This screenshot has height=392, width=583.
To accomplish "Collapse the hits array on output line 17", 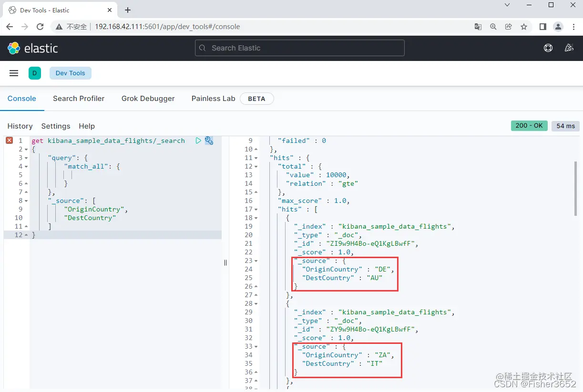I will [x=256, y=210].
